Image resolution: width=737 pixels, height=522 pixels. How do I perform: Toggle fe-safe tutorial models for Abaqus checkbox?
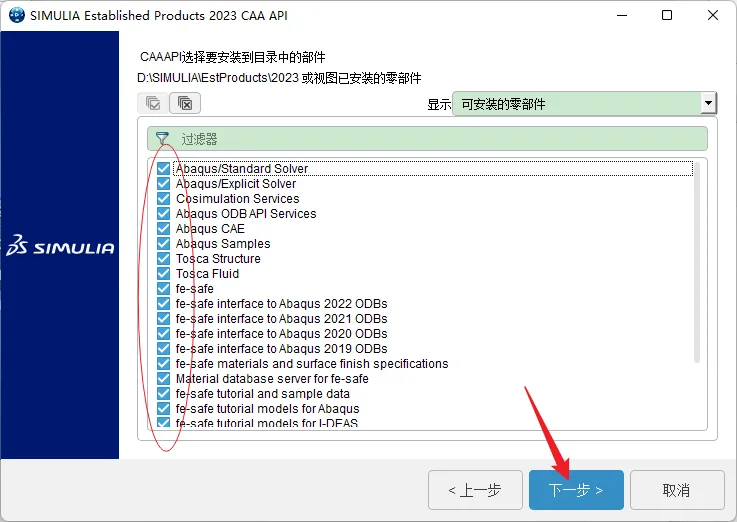coord(163,409)
